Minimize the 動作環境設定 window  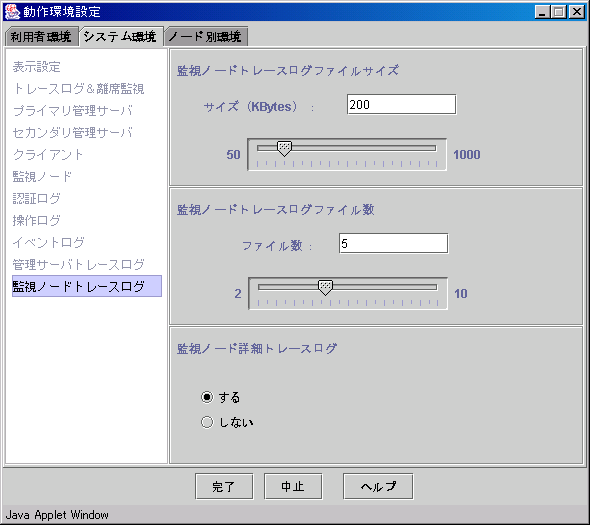[542, 12]
